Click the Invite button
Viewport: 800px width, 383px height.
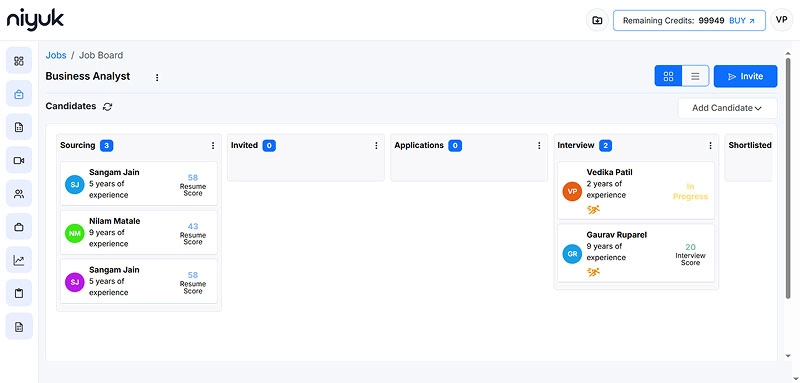(745, 76)
